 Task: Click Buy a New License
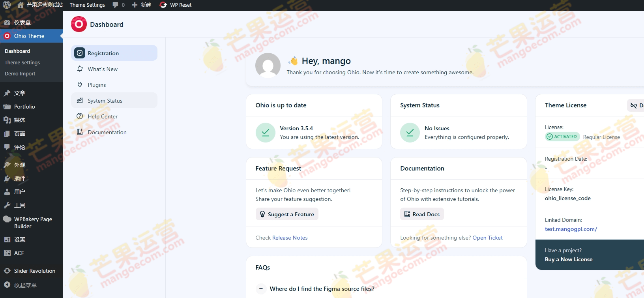(x=569, y=259)
